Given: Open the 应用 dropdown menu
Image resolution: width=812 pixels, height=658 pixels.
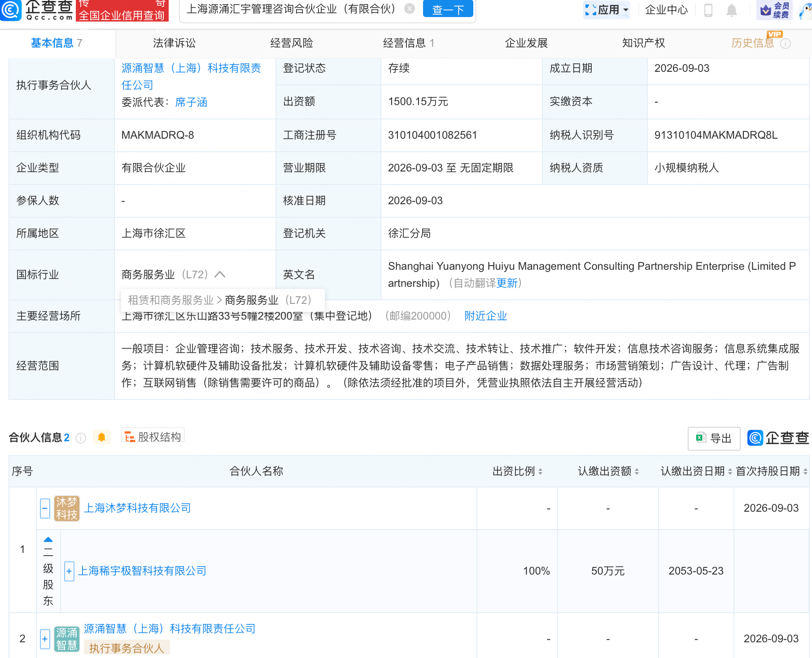Looking at the screenshot, I should pyautogui.click(x=607, y=10).
